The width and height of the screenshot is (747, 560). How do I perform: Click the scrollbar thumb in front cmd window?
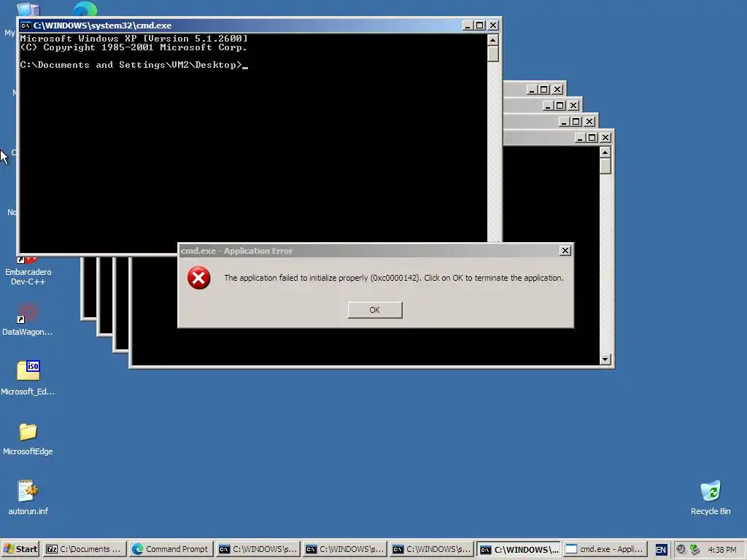493,54
